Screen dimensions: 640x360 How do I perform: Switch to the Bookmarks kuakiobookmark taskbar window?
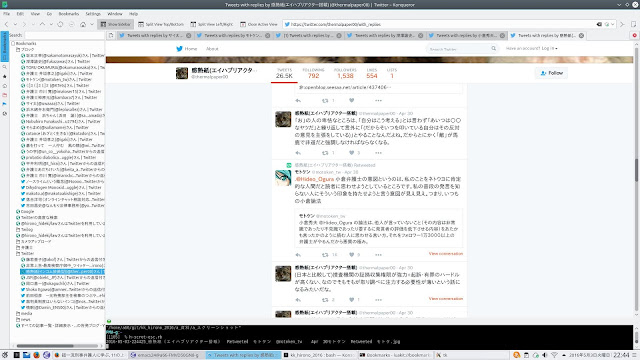point(395,355)
